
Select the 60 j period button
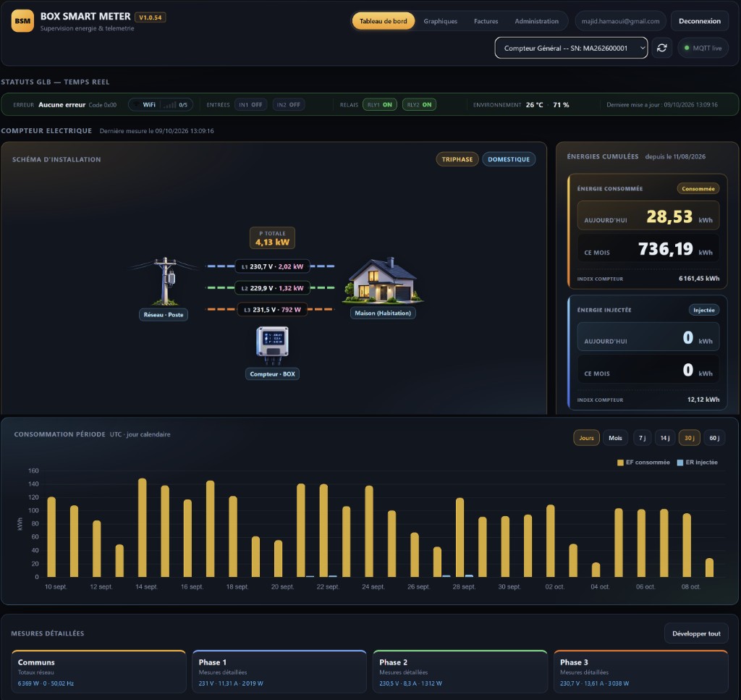point(714,438)
